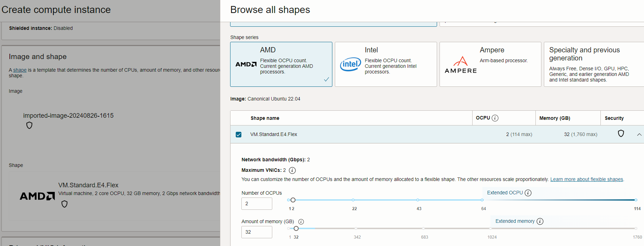Viewport: 644px width, 246px height.
Task: Uncheck the VM.Standard.E4.Flex shape checkbox
Action: 239,135
